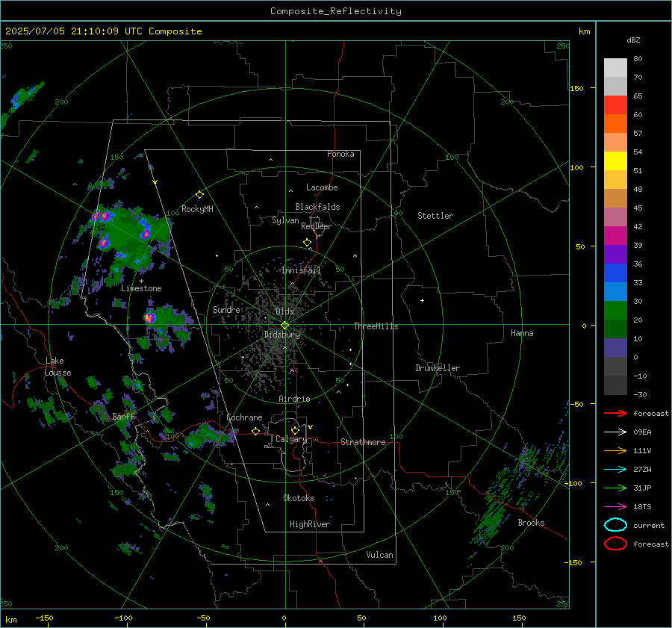Click the yellow diamond marker at Red Deer
The image size is (672, 628).
pos(307,243)
